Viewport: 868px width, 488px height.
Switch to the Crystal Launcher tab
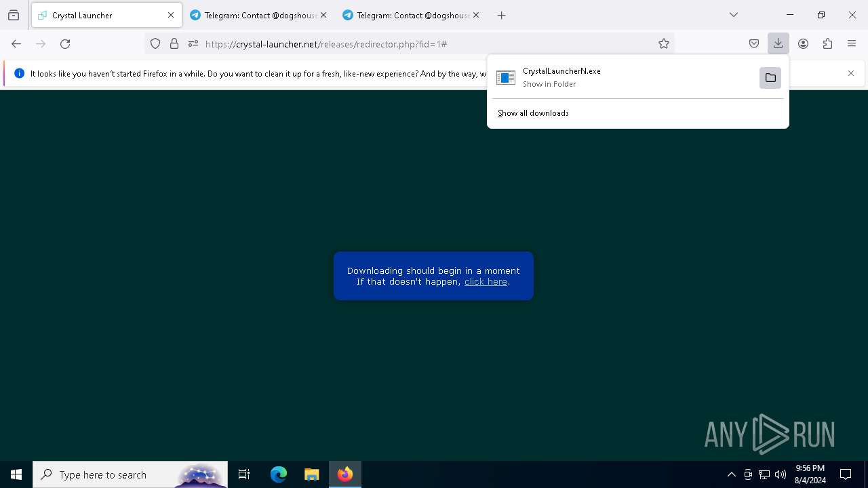(x=106, y=15)
